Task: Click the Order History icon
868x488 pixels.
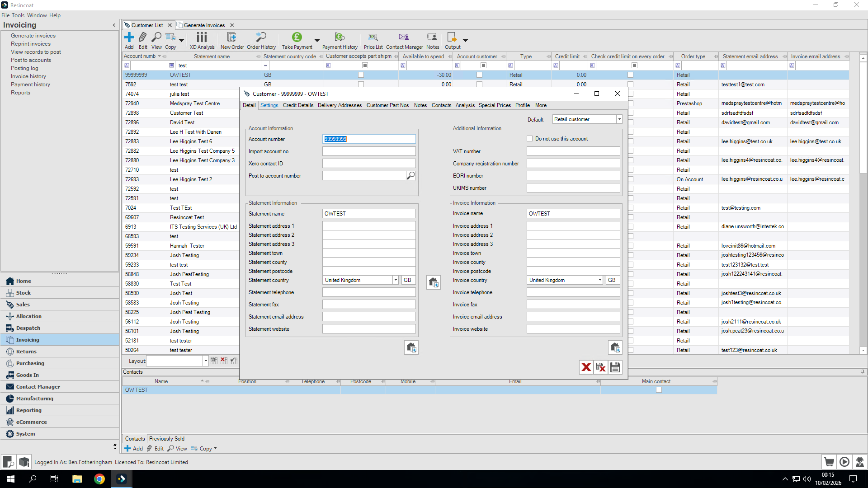Action: coord(261,38)
